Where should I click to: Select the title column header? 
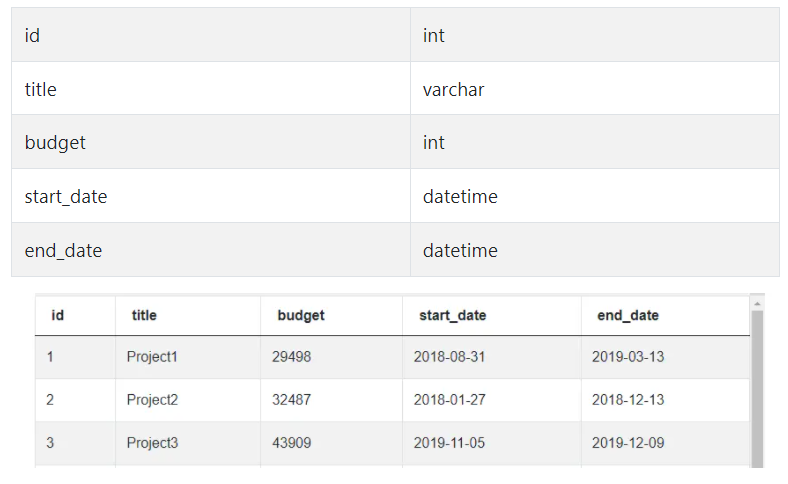[144, 316]
